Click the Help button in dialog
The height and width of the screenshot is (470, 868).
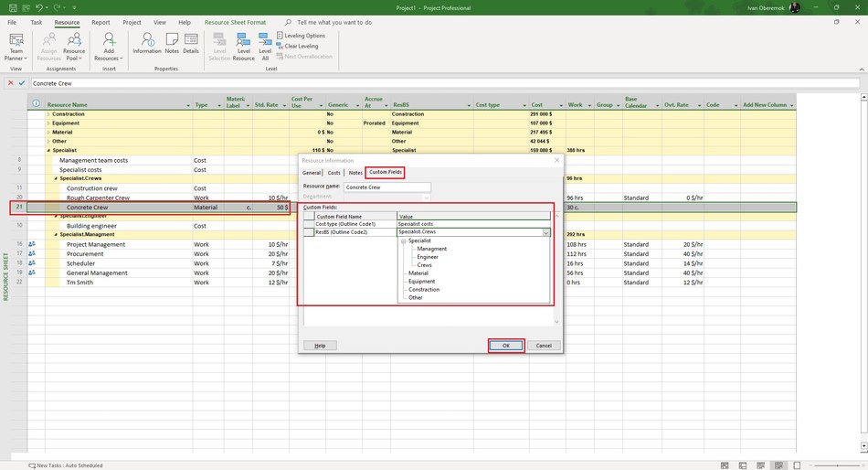[x=320, y=346]
